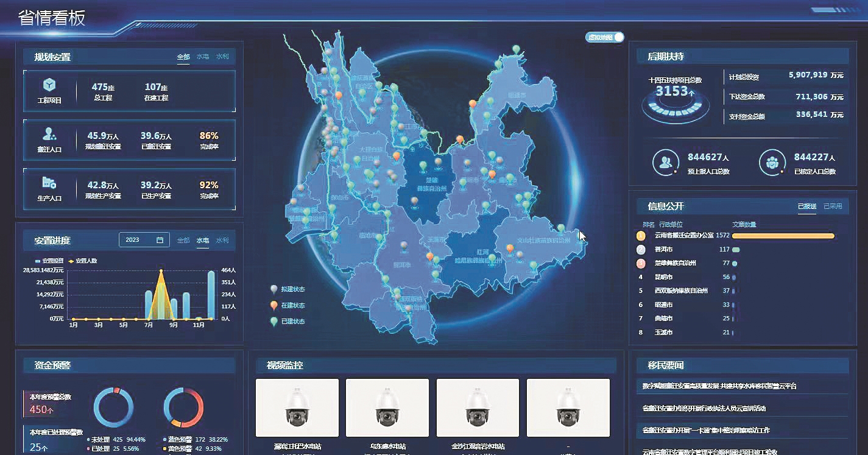
Task: Click the grey 拟建状态 legend pin
Action: click(274, 290)
